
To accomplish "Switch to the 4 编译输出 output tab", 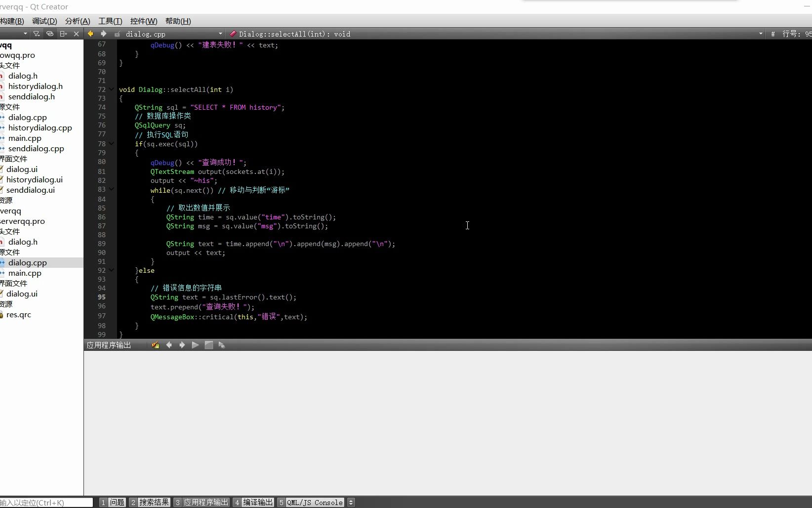I will [x=253, y=502].
